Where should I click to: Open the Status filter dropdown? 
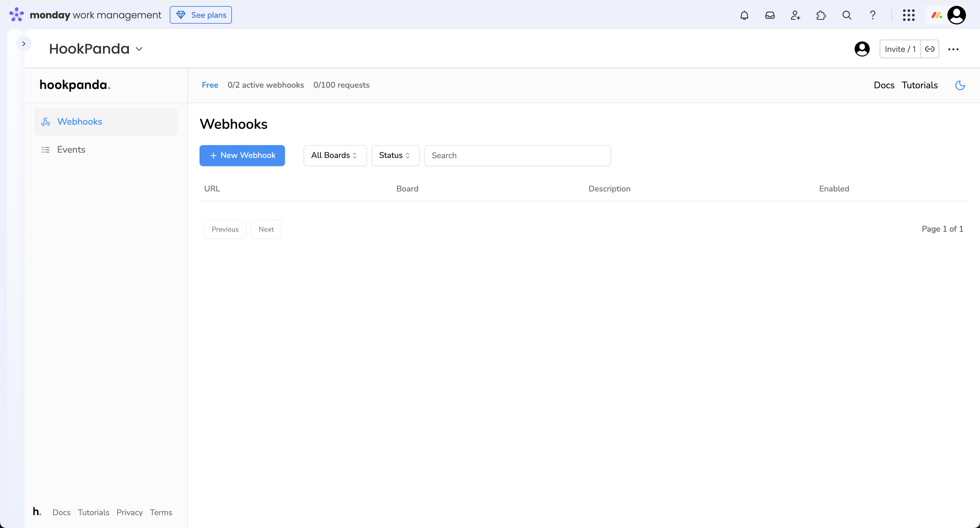(395, 156)
